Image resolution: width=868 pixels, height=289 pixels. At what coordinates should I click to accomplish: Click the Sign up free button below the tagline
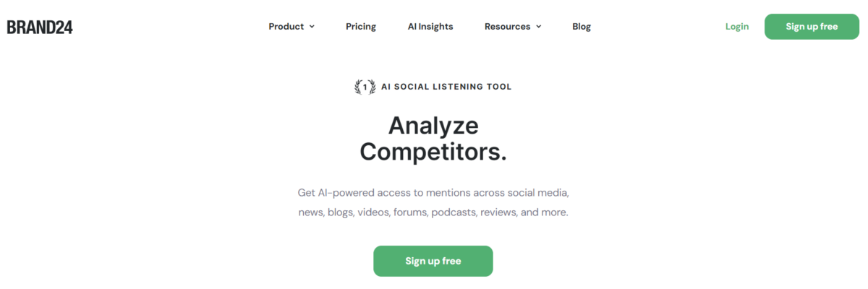pos(433,261)
